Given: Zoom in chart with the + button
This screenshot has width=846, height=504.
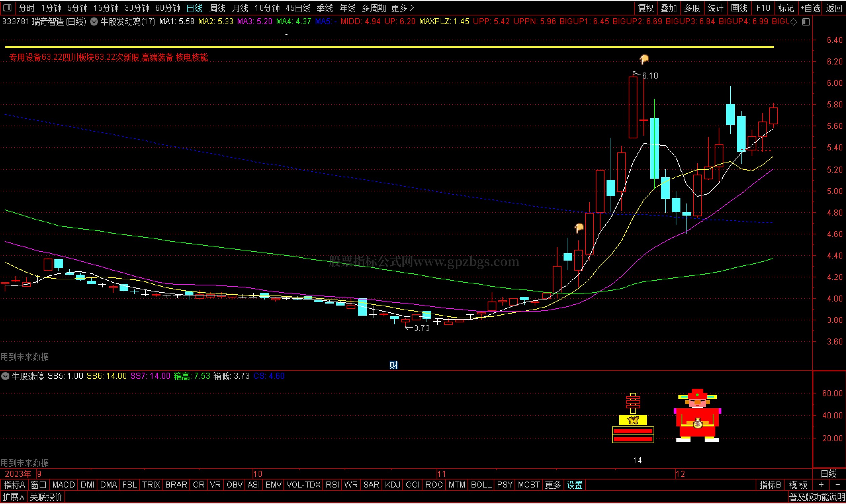Looking at the screenshot, I should click(x=821, y=485).
